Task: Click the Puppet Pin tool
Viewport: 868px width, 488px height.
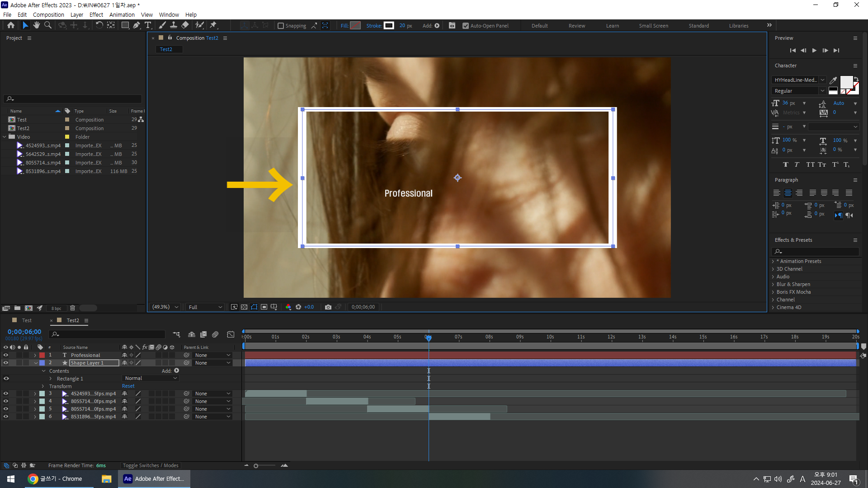Action: [x=213, y=25]
